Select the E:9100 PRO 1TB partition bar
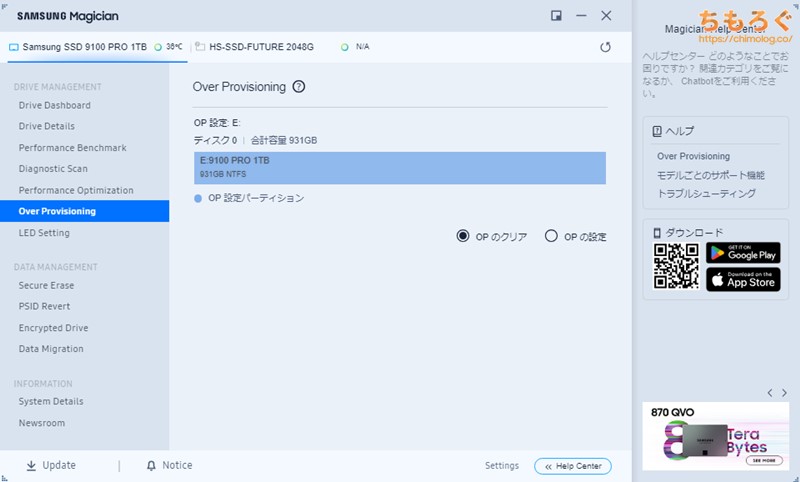Image resolution: width=800 pixels, height=482 pixels. pos(399,168)
